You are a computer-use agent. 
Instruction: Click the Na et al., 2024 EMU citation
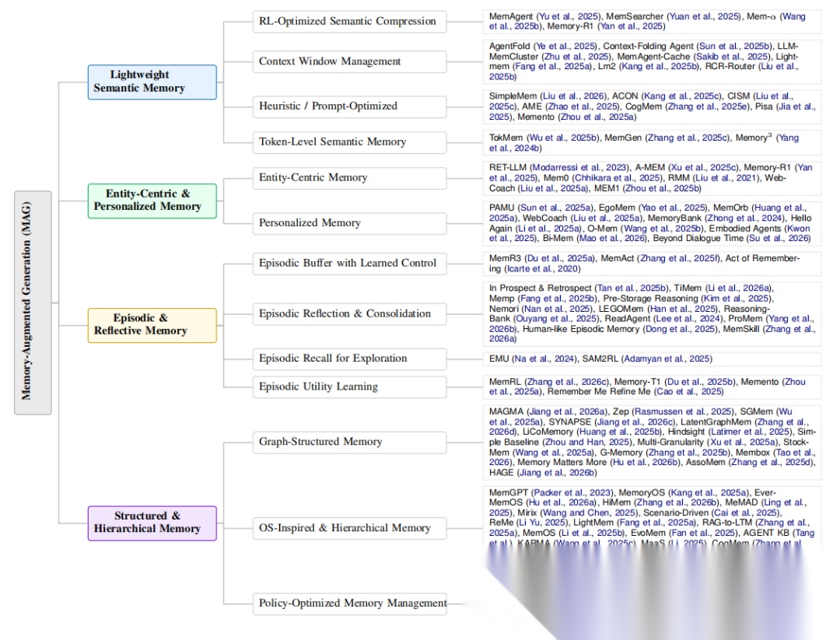point(544,358)
